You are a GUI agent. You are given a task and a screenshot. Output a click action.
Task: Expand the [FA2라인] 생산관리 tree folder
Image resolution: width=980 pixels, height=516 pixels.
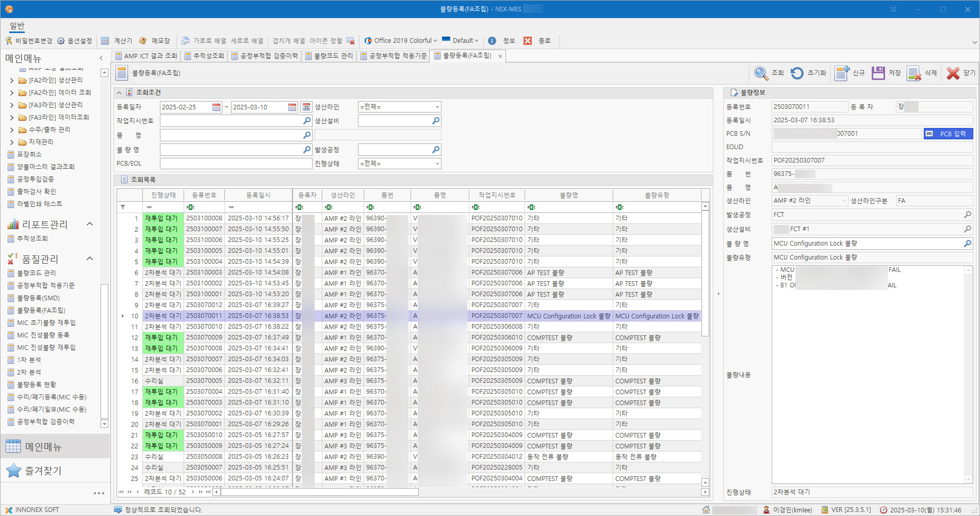click(12, 80)
